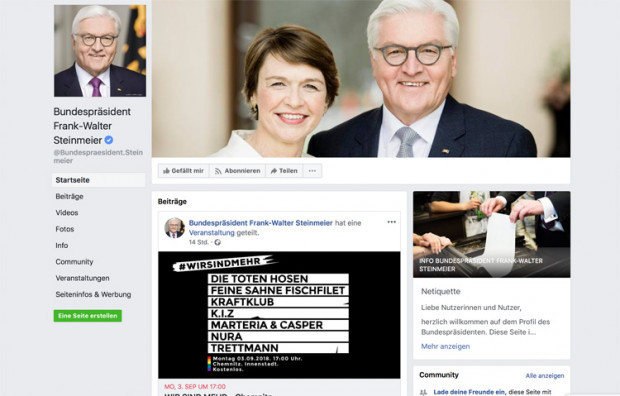Click the small post author avatar
Image resolution: width=620 pixels, height=396 pixels.
click(174, 228)
